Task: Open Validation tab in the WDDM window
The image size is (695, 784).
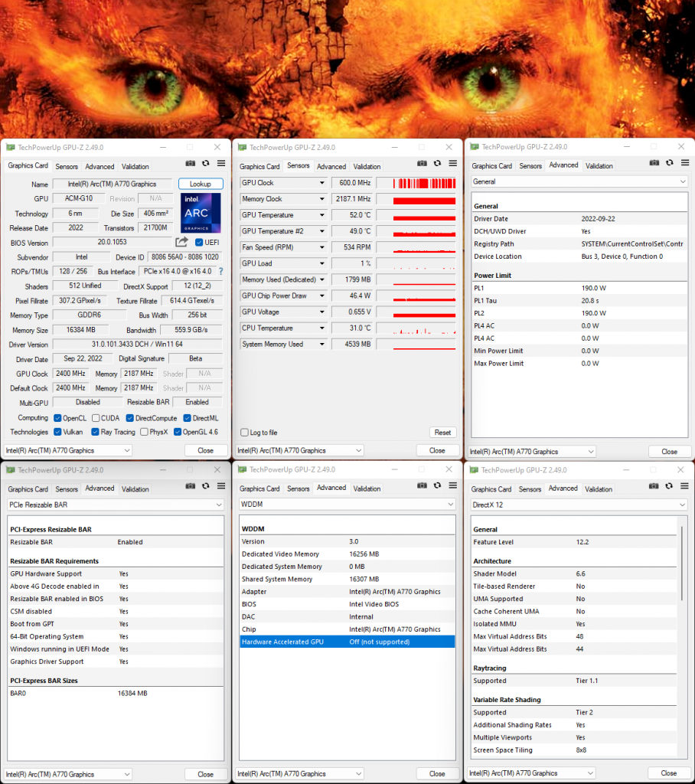Action: pos(367,488)
